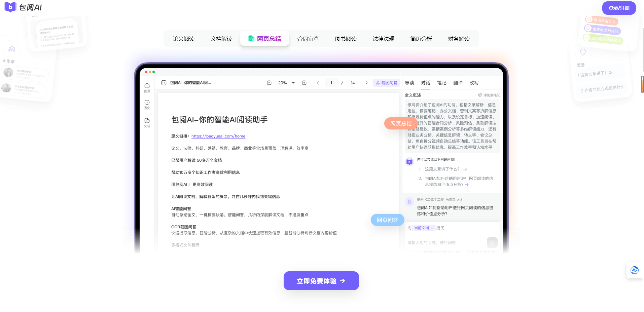Click the 截图问答 scissors screenshot Q&A tool

[x=386, y=82]
